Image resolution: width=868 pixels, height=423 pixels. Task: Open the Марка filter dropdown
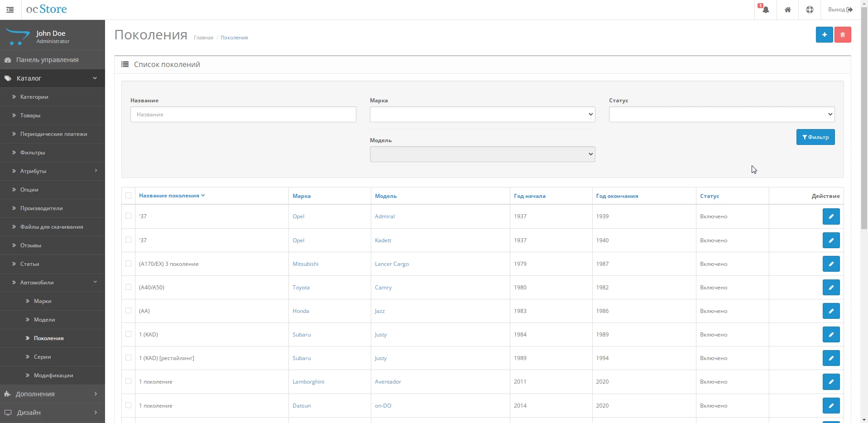[482, 115]
